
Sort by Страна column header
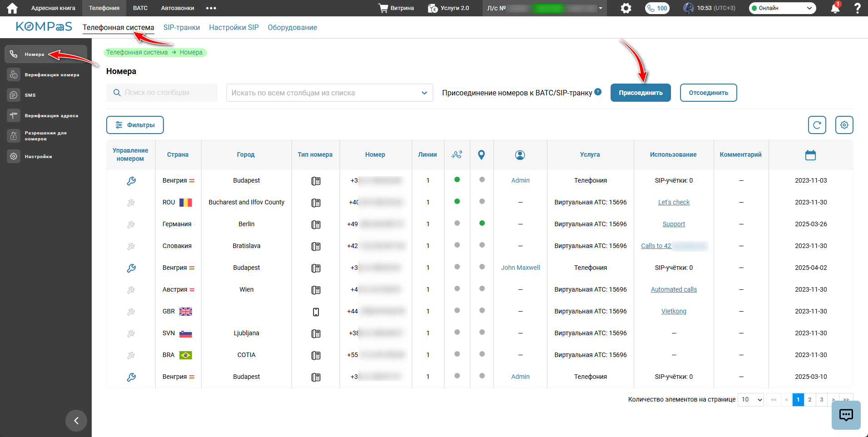pos(178,155)
